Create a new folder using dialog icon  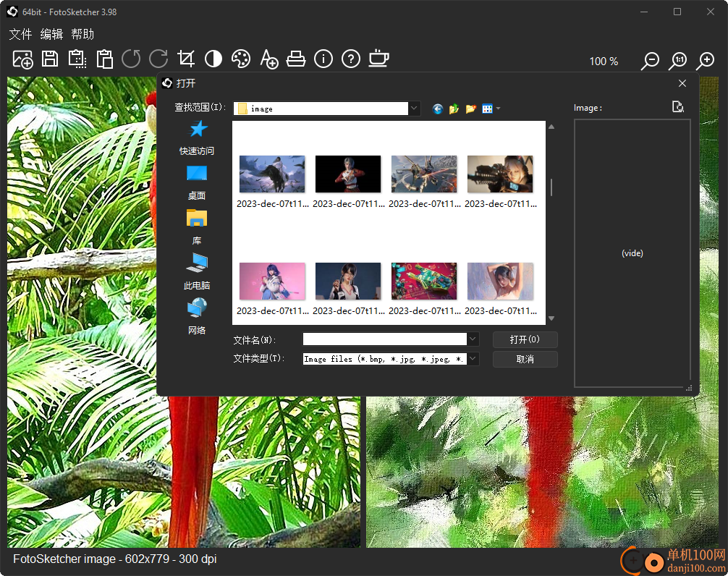471,109
